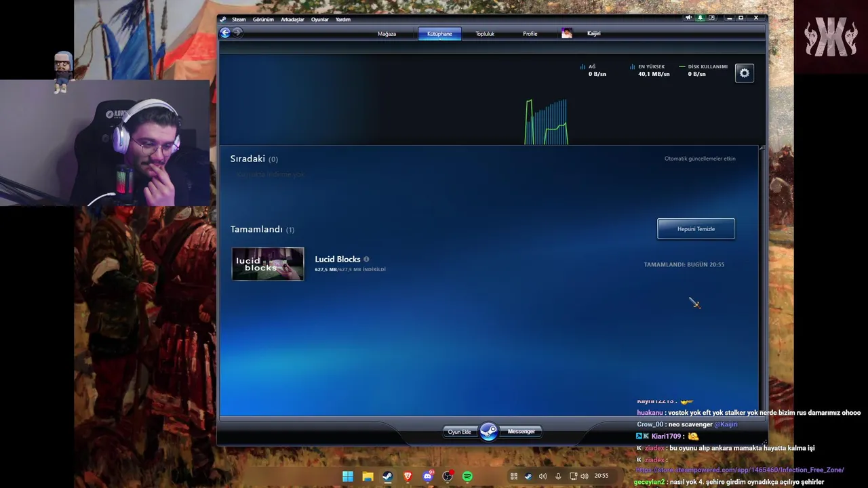Screen dimensions: 868x488
Task: Click the Lucid Blocks info icon
Action: click(366, 259)
